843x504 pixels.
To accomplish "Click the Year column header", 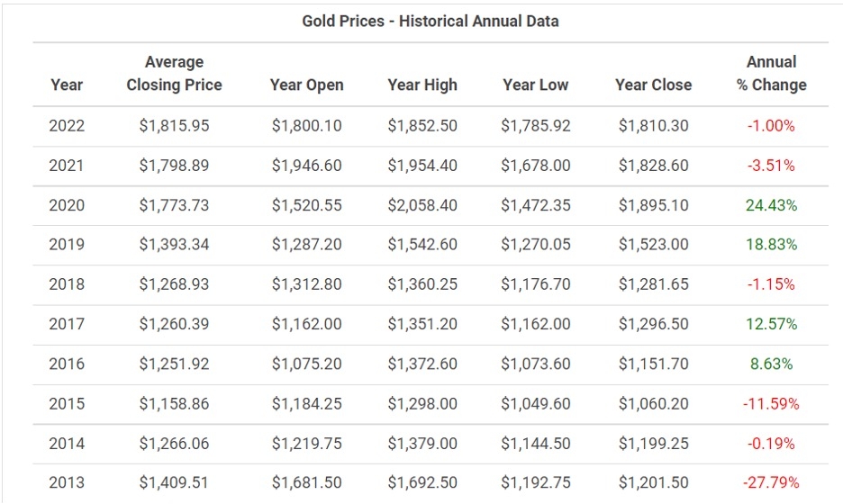I will point(67,85).
